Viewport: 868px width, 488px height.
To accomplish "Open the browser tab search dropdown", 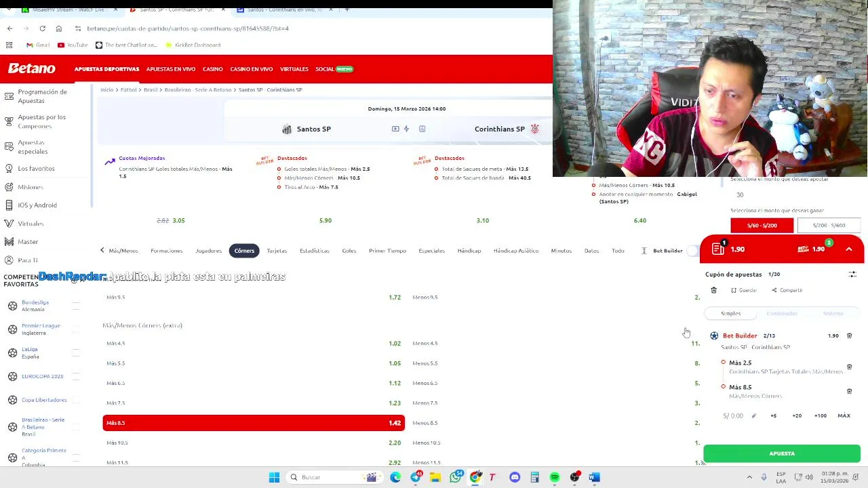I will (x=9, y=10).
